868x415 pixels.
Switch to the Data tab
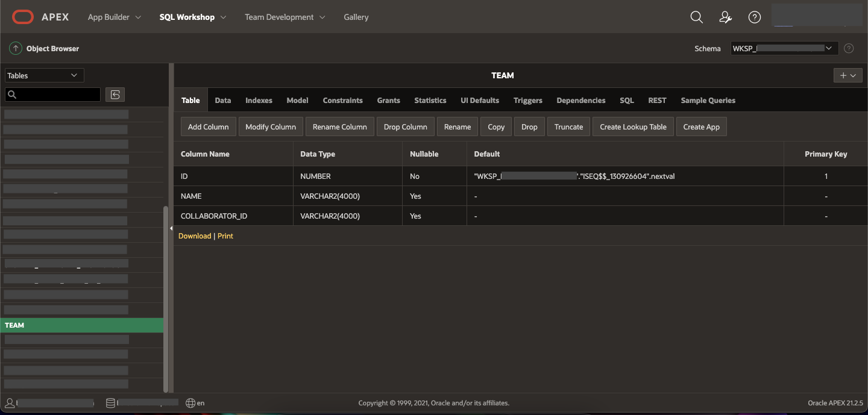(x=223, y=100)
